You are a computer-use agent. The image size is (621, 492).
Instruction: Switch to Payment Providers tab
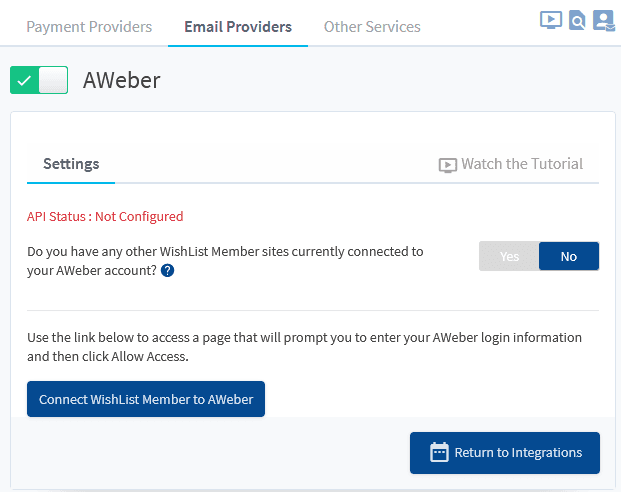[x=89, y=26]
